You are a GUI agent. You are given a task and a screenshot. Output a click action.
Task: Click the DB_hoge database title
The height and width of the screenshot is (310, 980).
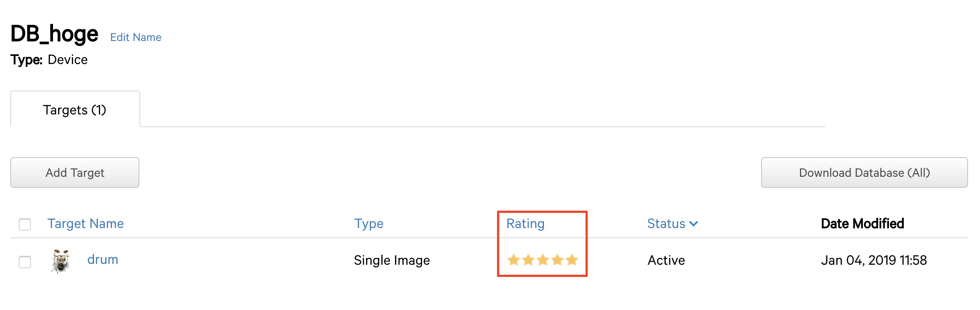(x=54, y=34)
